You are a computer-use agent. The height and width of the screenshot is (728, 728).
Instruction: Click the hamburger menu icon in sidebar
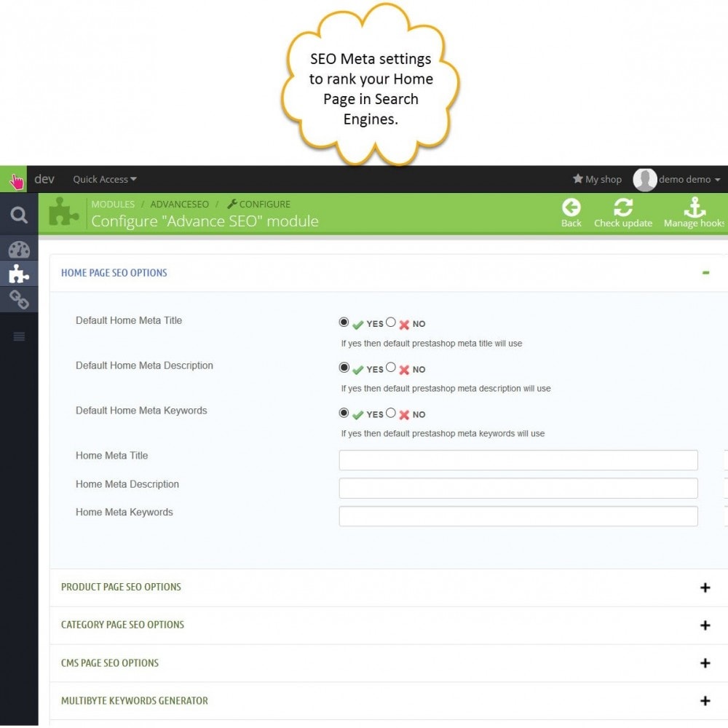[18, 336]
